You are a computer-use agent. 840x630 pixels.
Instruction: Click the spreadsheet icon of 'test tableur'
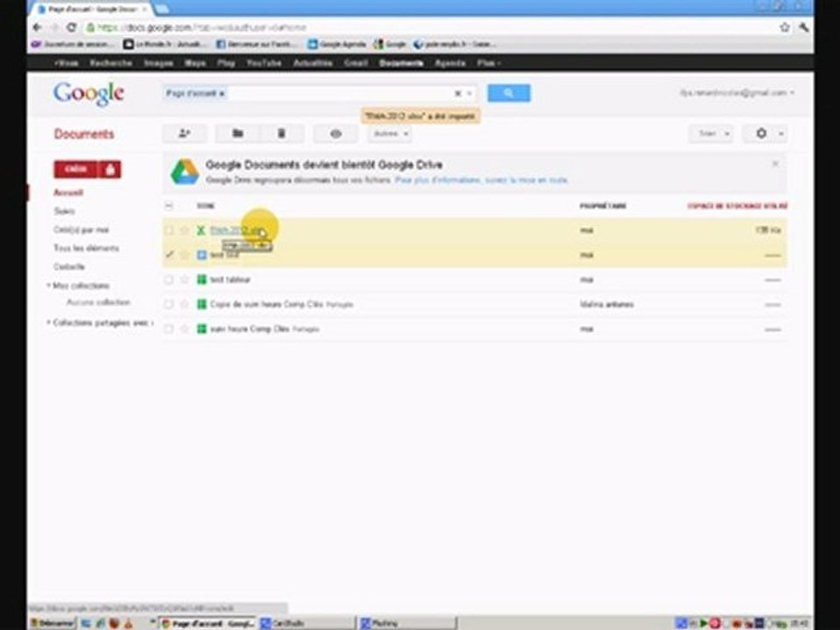pos(201,280)
